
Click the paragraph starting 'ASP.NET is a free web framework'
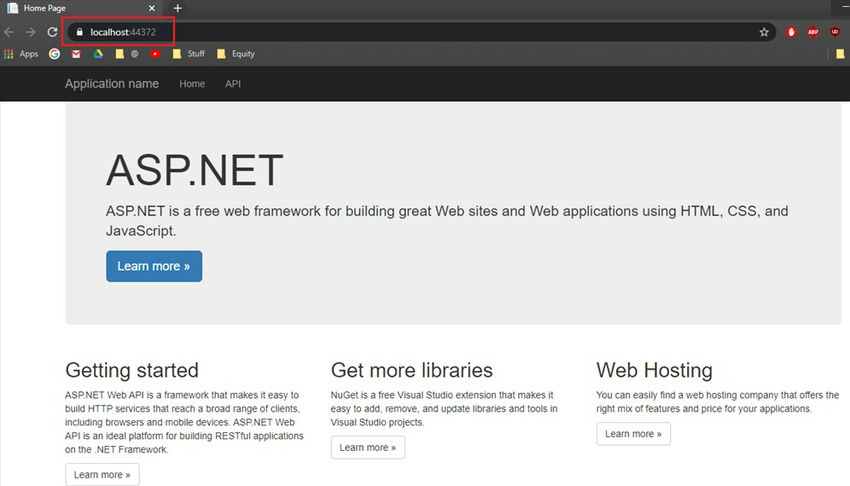click(x=447, y=221)
